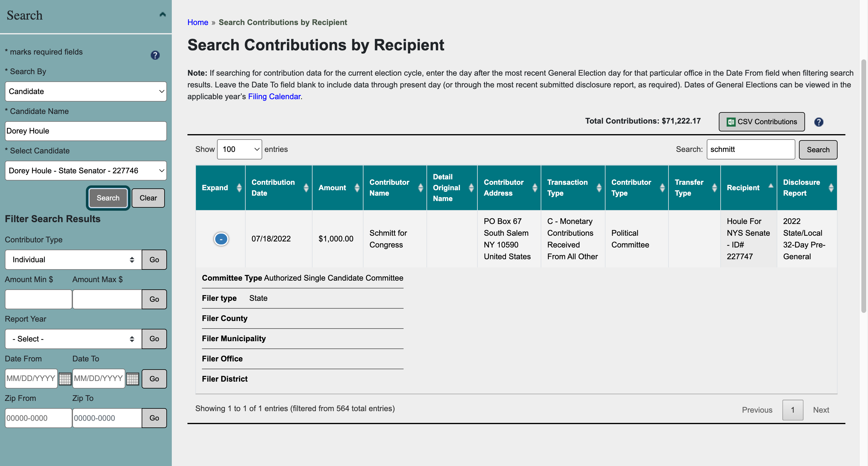Collapse expanded row with blue minus button
868x466 pixels.
(221, 239)
